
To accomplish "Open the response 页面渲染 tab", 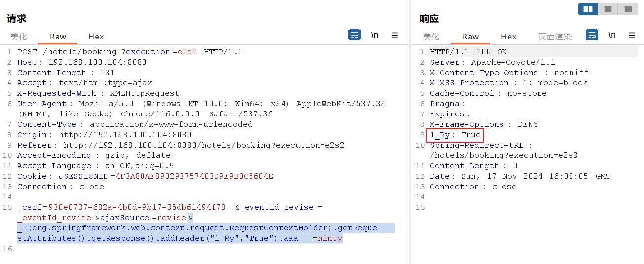I will click(x=555, y=37).
